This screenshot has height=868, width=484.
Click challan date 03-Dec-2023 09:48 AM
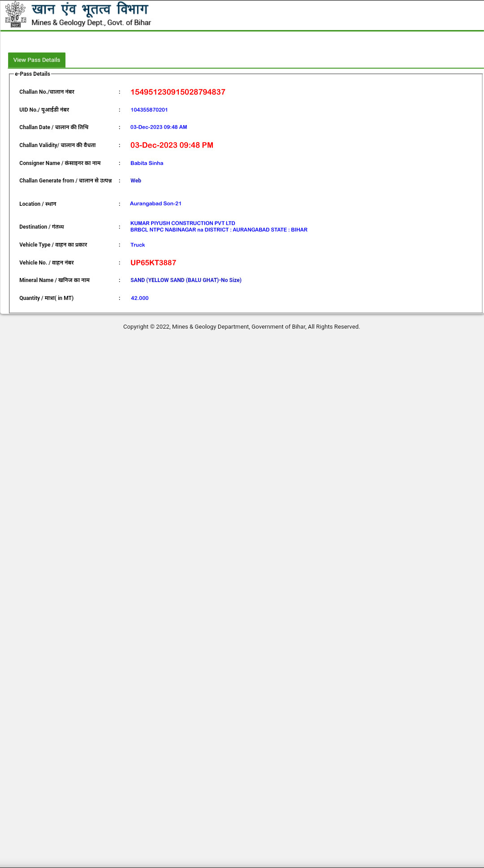click(x=159, y=127)
